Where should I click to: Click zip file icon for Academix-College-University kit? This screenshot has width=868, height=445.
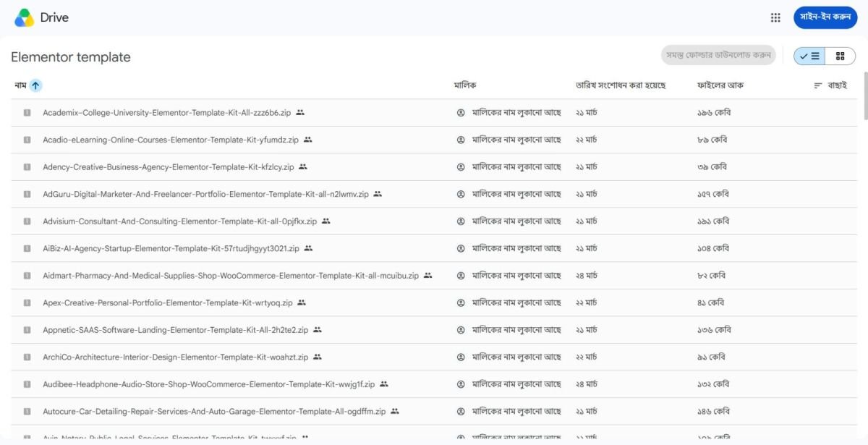coord(27,113)
